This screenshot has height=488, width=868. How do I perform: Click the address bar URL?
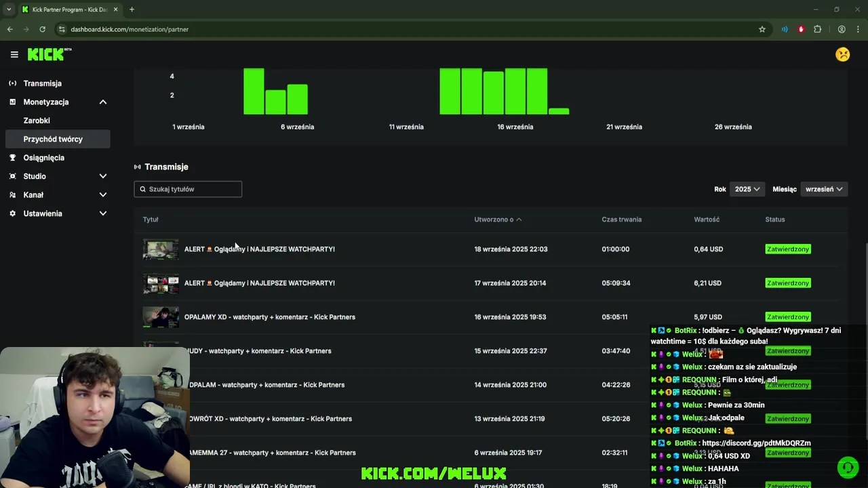pos(130,29)
